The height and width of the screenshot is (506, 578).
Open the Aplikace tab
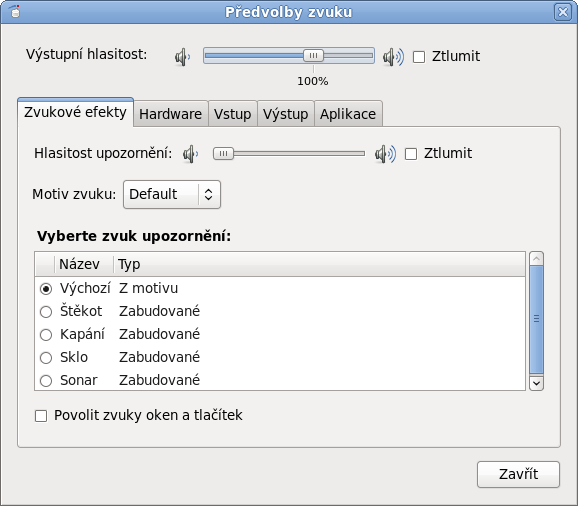tap(348, 114)
